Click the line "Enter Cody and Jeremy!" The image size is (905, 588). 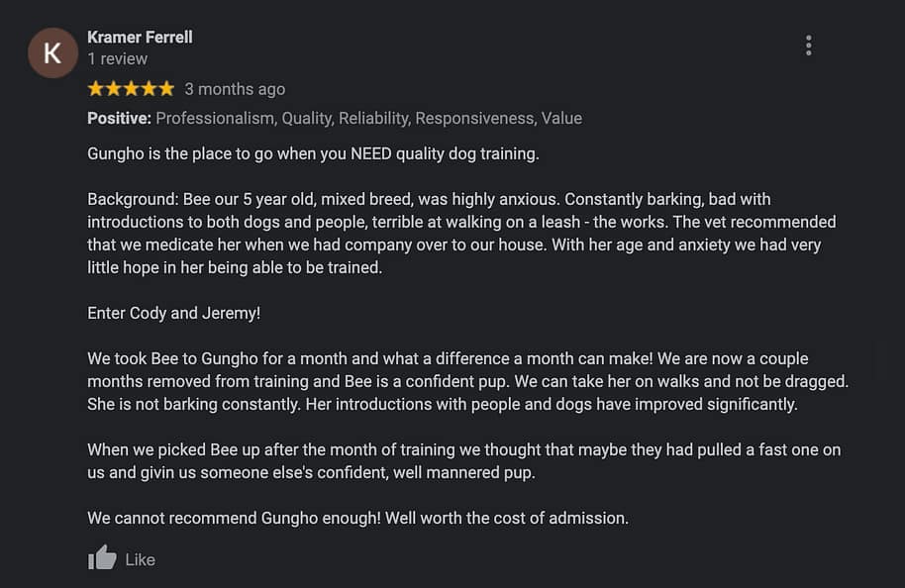[x=173, y=313]
